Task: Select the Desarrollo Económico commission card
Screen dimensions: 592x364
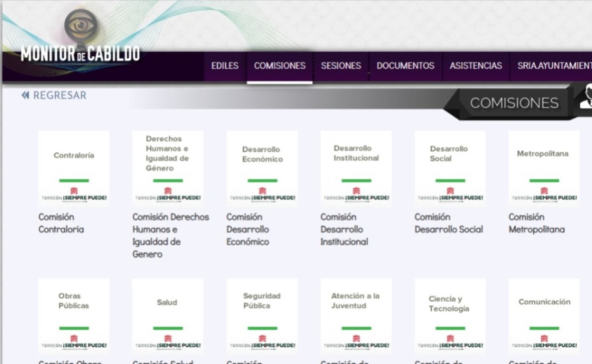Action: point(262,167)
